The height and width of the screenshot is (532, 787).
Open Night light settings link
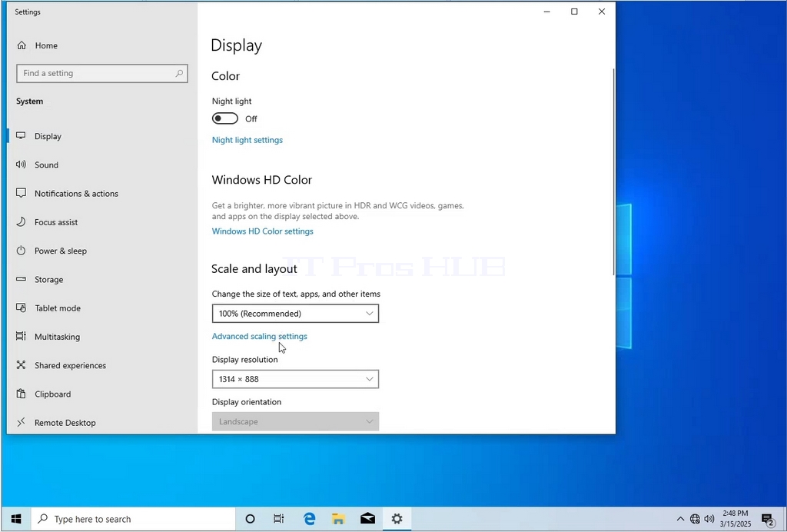(x=247, y=140)
